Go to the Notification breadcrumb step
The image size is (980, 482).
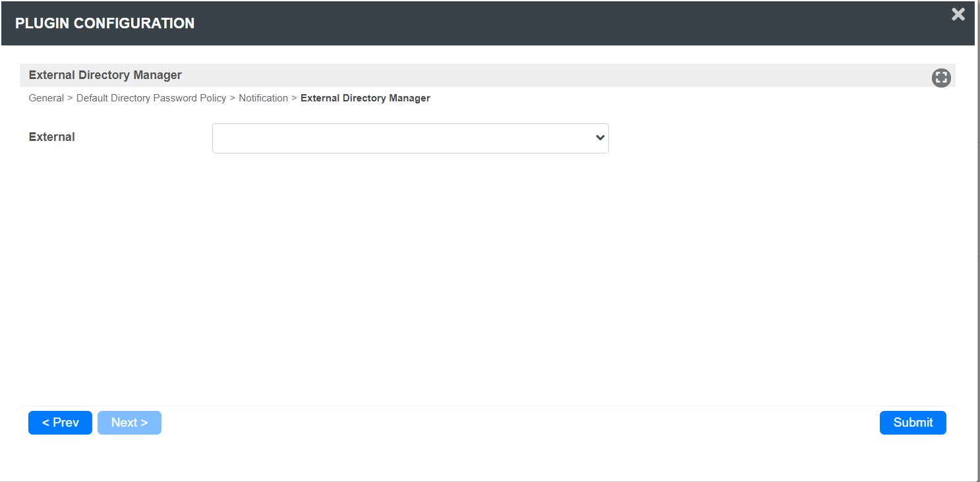(263, 98)
